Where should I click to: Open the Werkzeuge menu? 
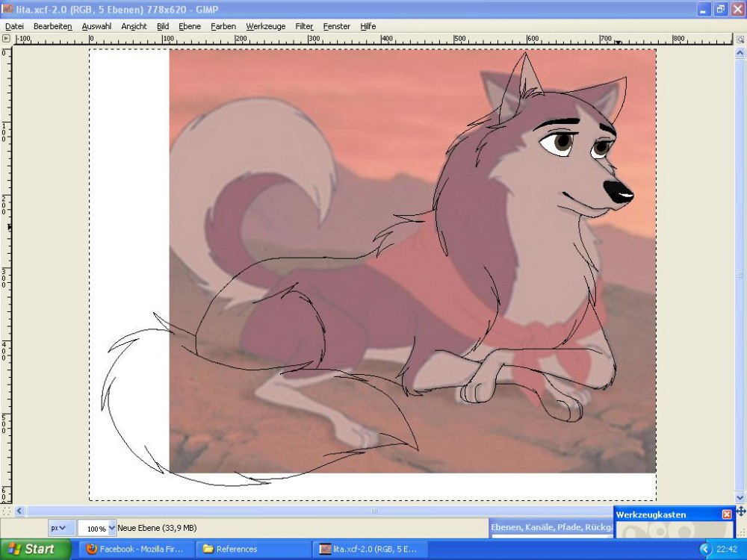tap(265, 26)
